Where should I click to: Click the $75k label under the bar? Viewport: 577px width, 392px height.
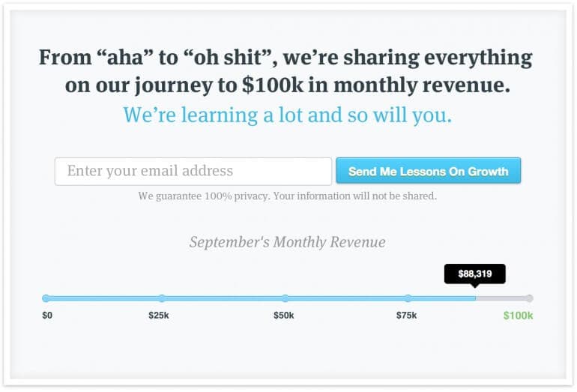coord(407,316)
